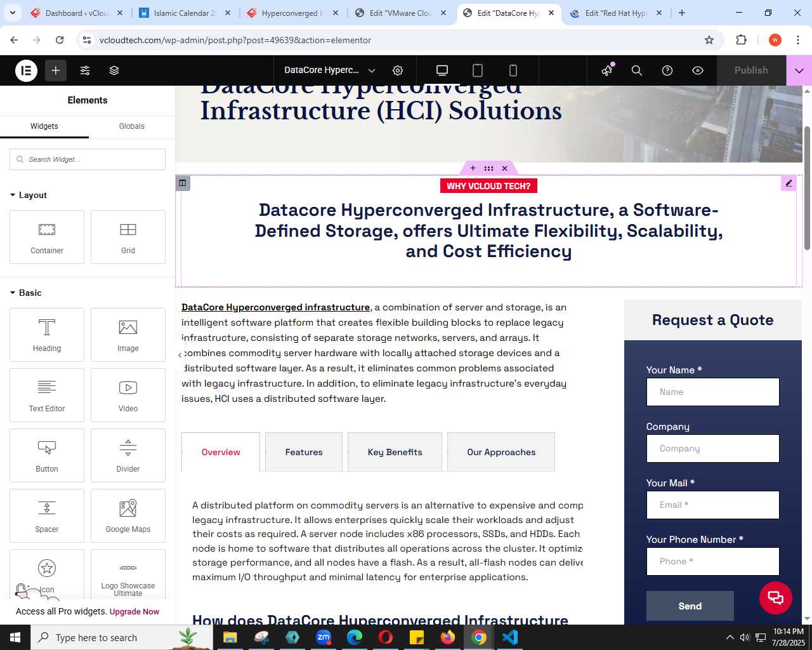Click the column edit handle icon
812x650 pixels.
click(183, 183)
